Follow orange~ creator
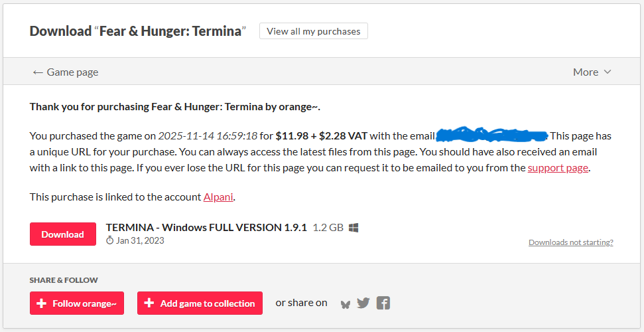Screen dimensions: 644x332 pyautogui.click(x=77, y=303)
